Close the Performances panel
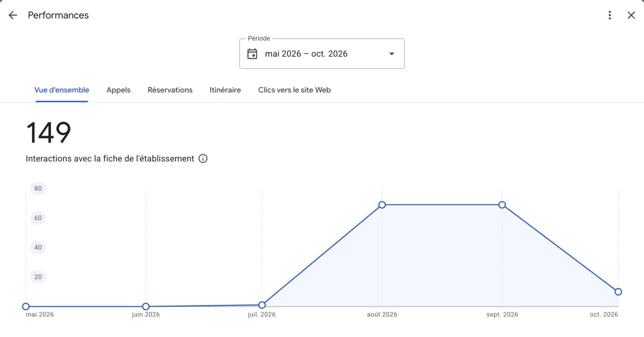 [631, 15]
